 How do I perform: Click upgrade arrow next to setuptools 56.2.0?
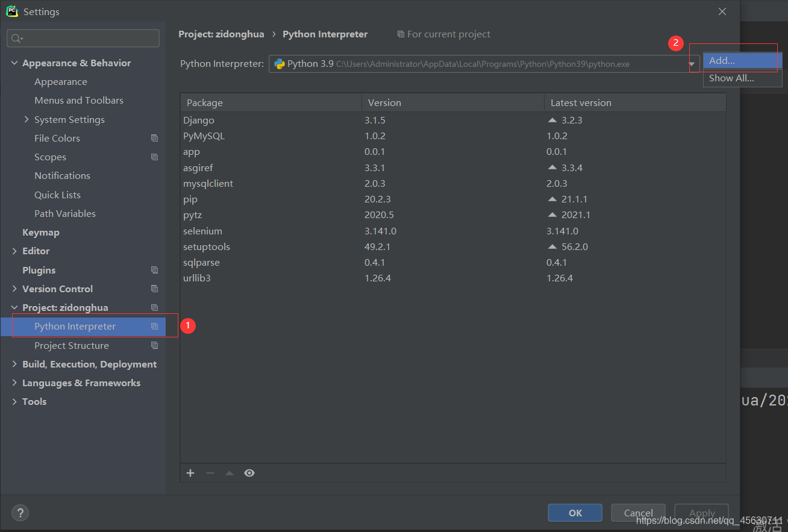pos(552,246)
